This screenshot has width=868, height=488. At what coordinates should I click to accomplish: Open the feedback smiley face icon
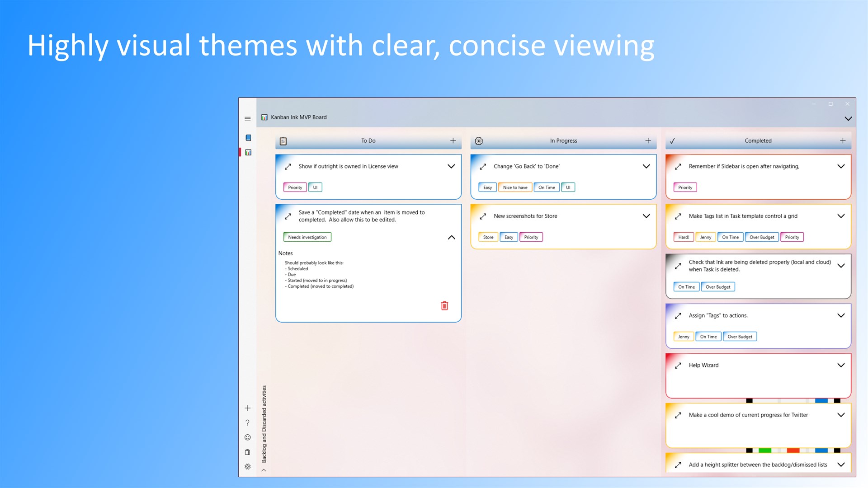pos(247,437)
